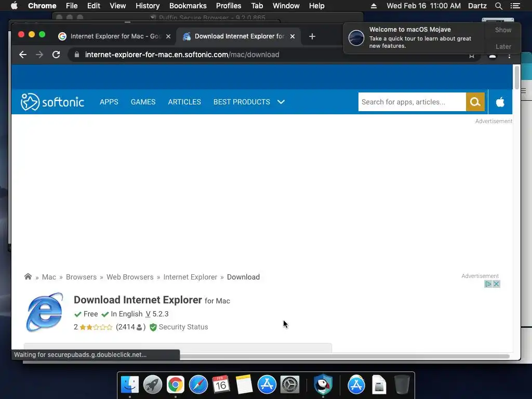Select the Apple platform icon on Softonic
The width and height of the screenshot is (532, 399).
click(x=500, y=102)
